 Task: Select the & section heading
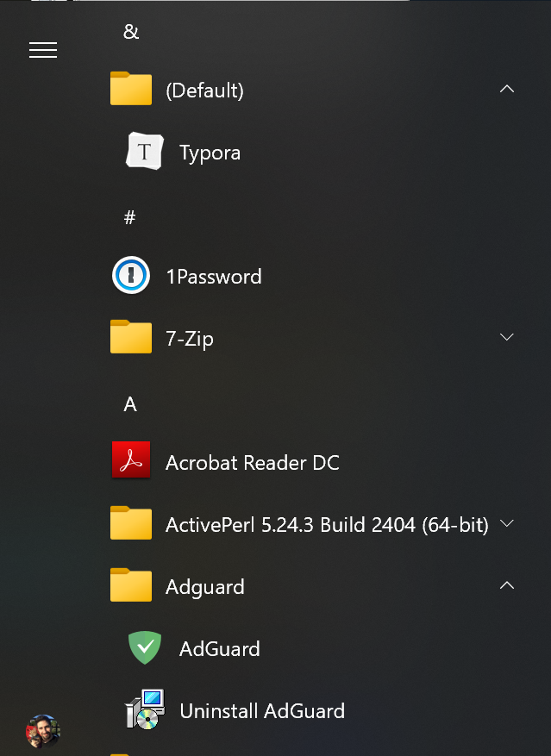pos(129,31)
